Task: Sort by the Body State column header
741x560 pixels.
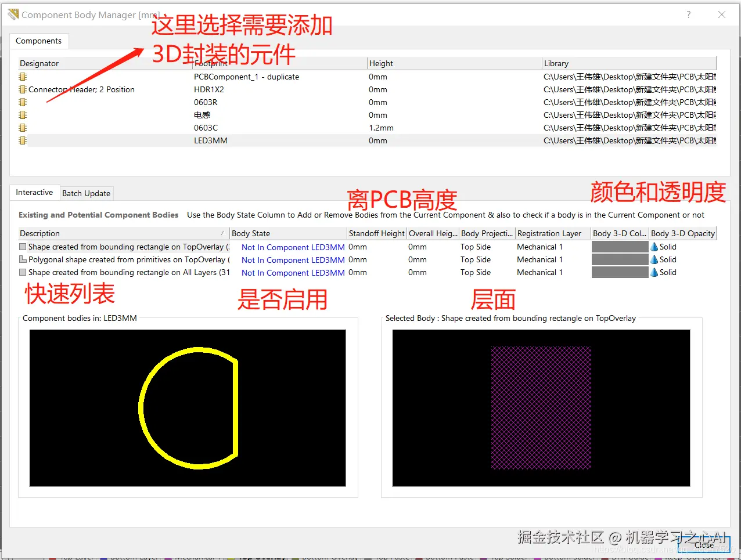Action: [x=288, y=233]
